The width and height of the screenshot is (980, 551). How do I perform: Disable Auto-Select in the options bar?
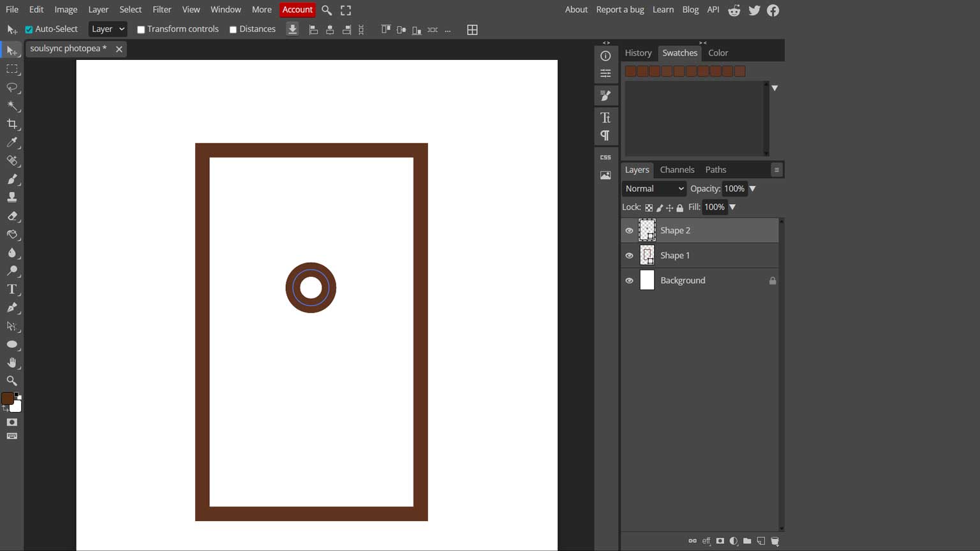click(x=28, y=29)
